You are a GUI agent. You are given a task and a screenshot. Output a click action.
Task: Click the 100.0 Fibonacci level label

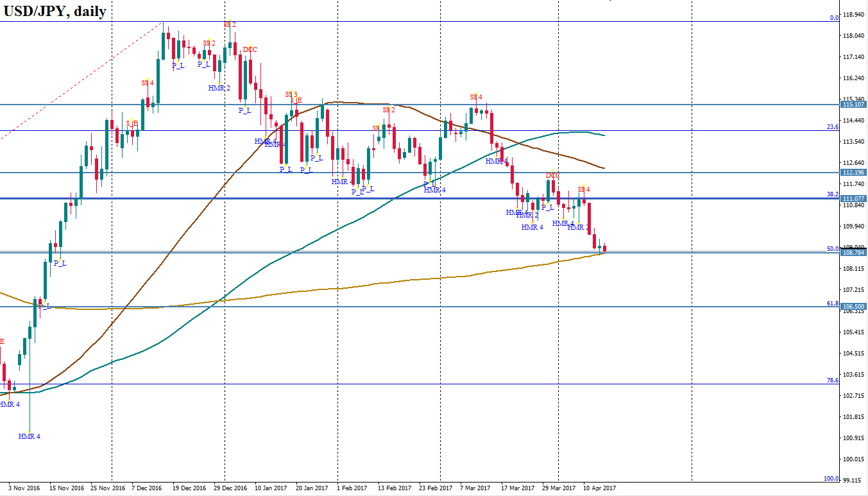click(x=831, y=479)
